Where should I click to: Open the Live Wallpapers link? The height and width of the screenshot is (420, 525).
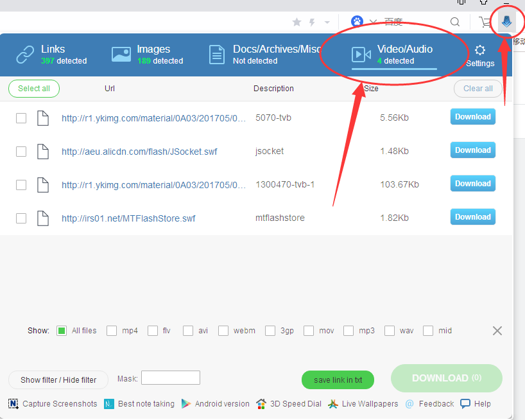tap(363, 404)
